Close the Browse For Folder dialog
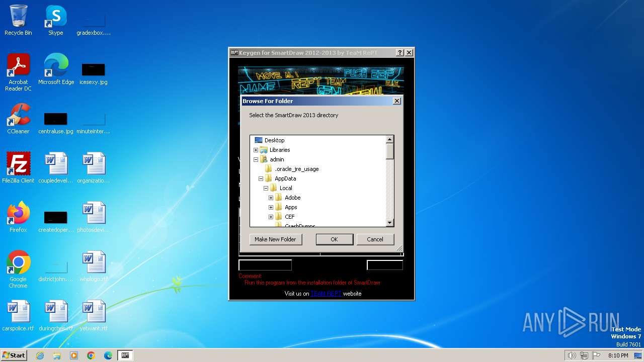This screenshot has height=362, width=644. coord(396,101)
